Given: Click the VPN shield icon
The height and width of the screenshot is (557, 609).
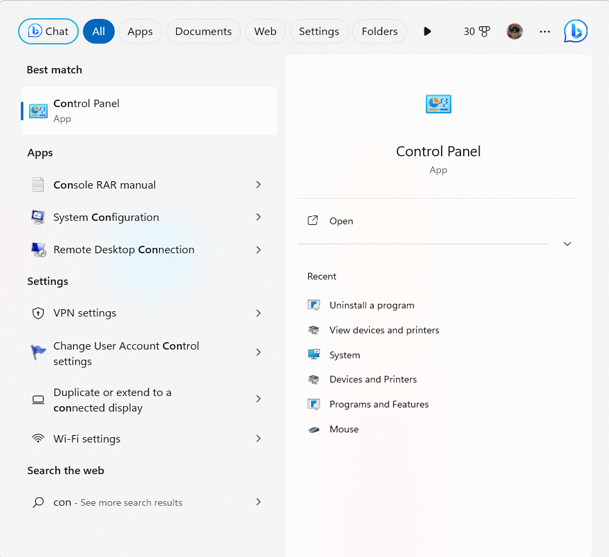Looking at the screenshot, I should click(38, 313).
